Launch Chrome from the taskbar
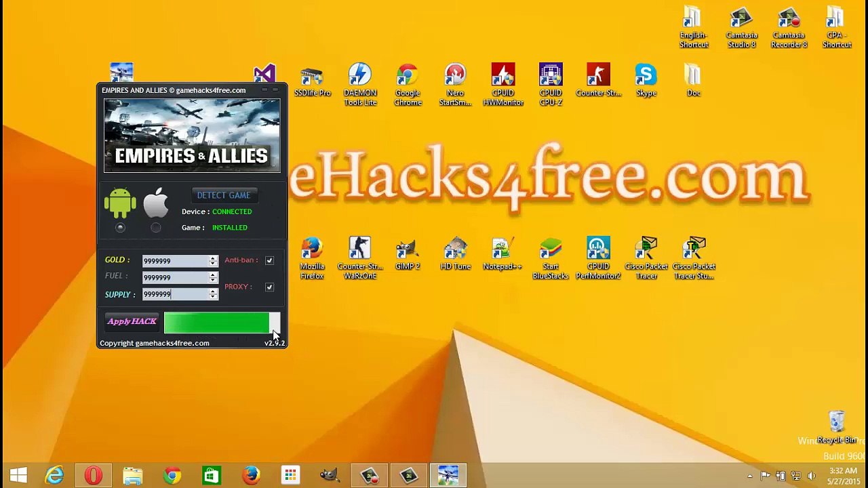 tap(172, 476)
